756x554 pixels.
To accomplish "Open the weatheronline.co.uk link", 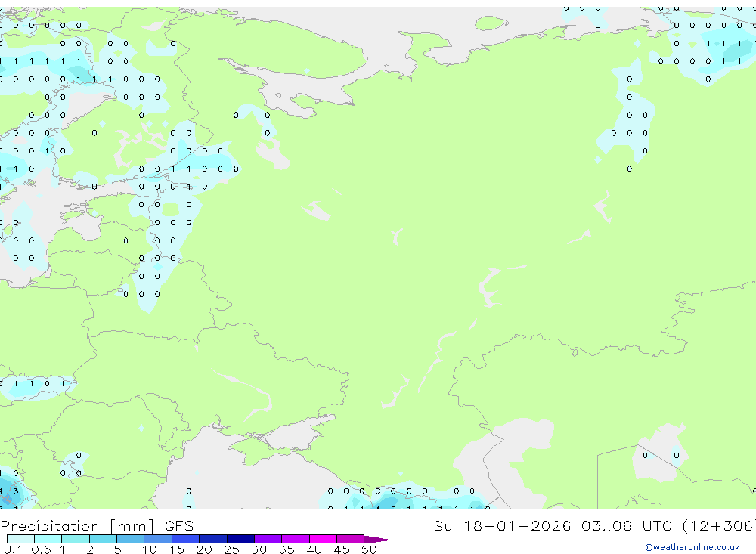I will click(692, 547).
